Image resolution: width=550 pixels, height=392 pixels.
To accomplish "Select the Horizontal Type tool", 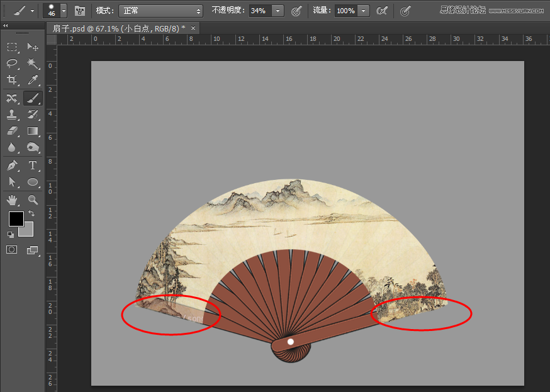I will point(33,165).
